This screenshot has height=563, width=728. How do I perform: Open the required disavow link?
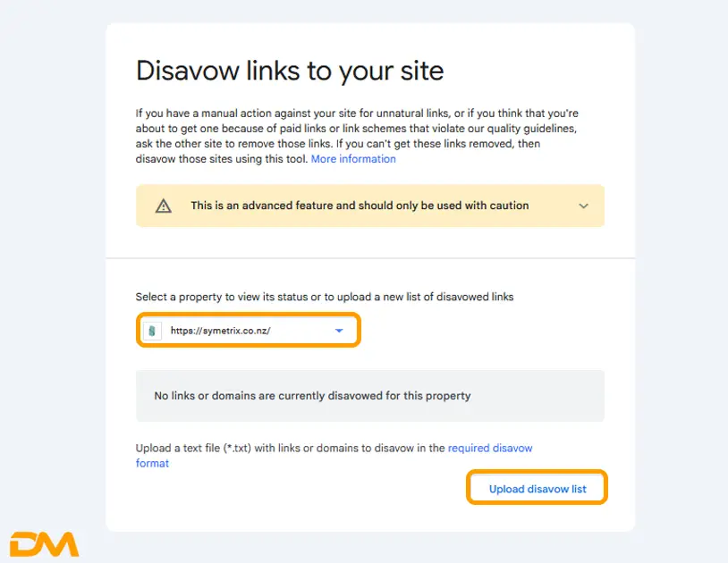pyautogui.click(x=490, y=448)
